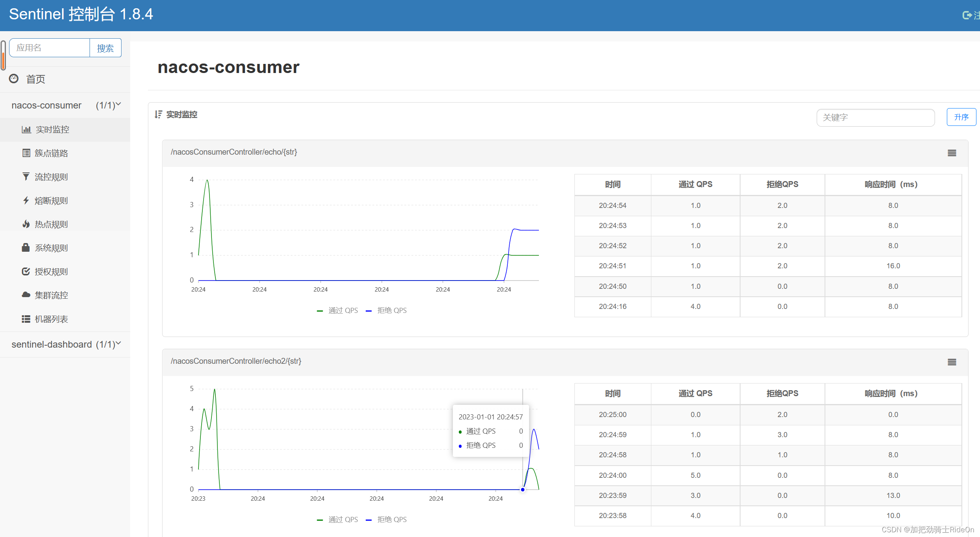The height and width of the screenshot is (537, 980).
Task: Select the cloud icon for 集群流控
Action: coord(26,295)
